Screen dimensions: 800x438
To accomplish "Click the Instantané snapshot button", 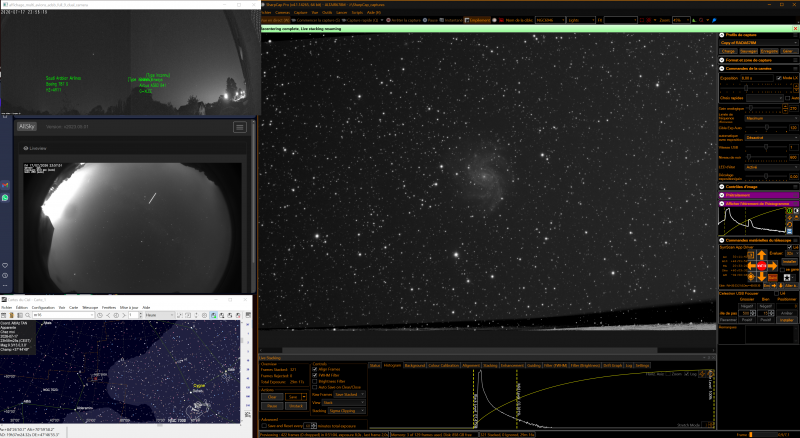I will click(x=451, y=20).
